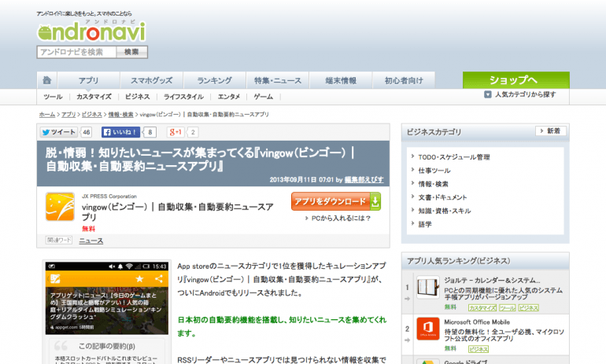Click the Twitter tweet button
This screenshot has width=606, height=364.
click(x=59, y=132)
